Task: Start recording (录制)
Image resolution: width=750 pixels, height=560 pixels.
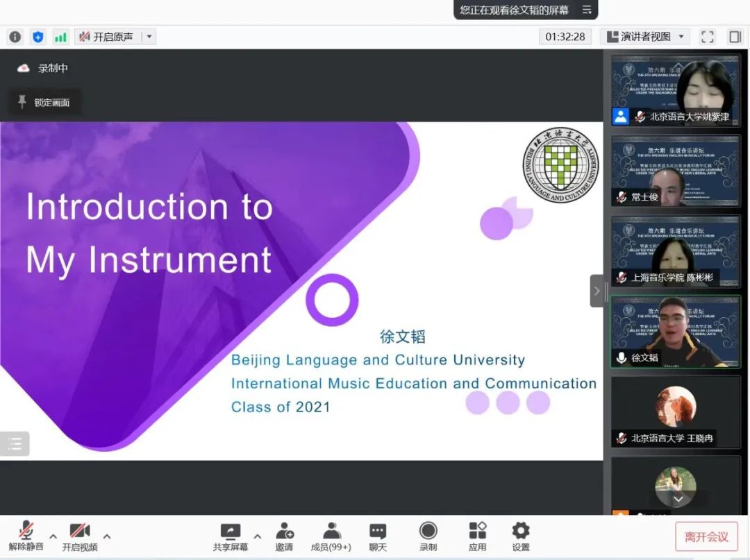Action: (428, 536)
